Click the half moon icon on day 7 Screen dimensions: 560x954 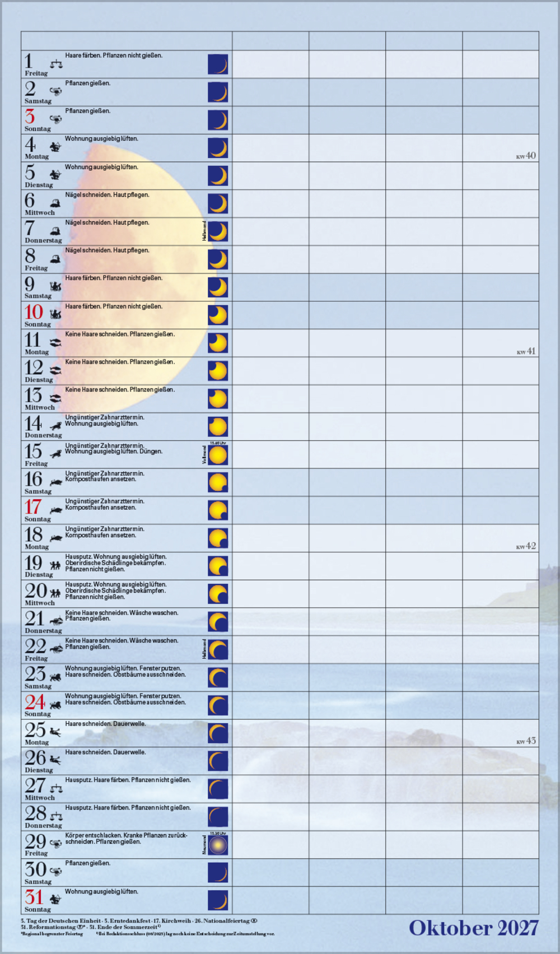click(218, 231)
